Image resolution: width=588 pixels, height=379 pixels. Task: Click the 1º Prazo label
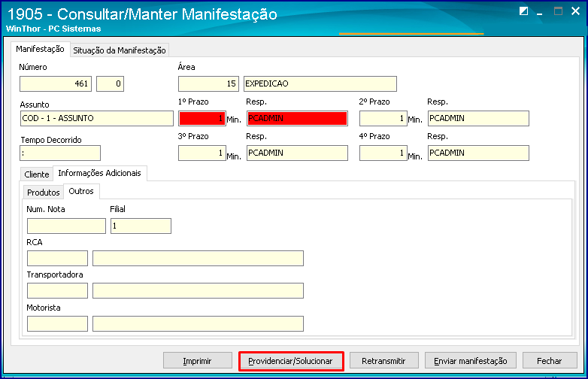pos(193,102)
